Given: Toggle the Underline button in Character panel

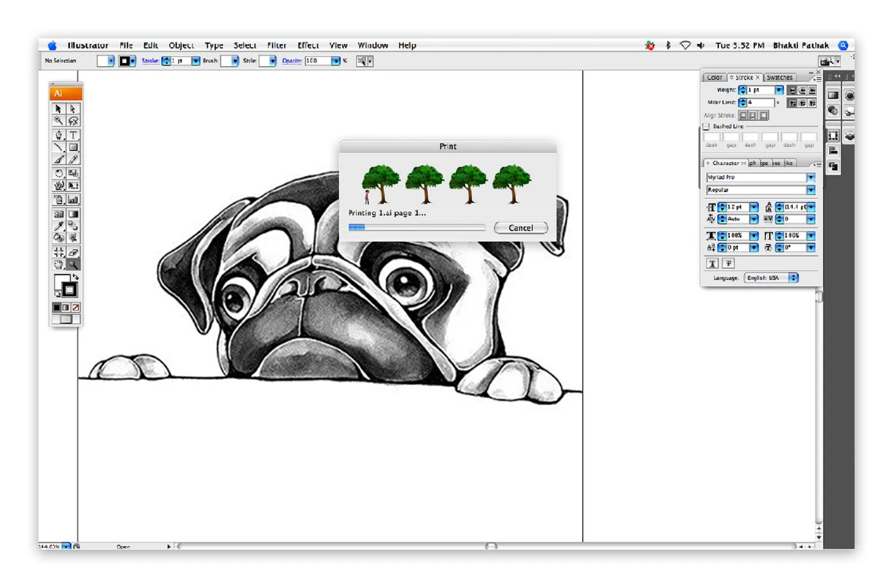Looking at the screenshot, I should click(712, 263).
